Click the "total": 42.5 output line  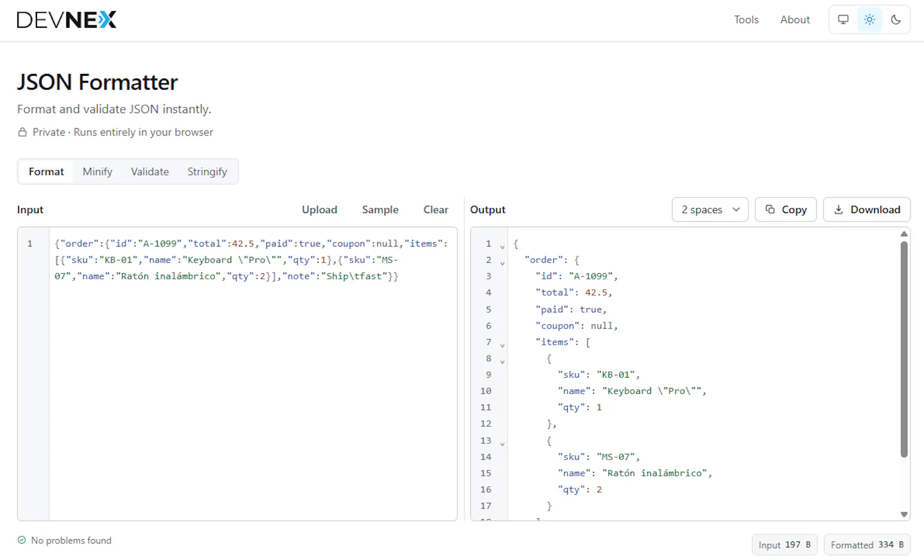[573, 292]
